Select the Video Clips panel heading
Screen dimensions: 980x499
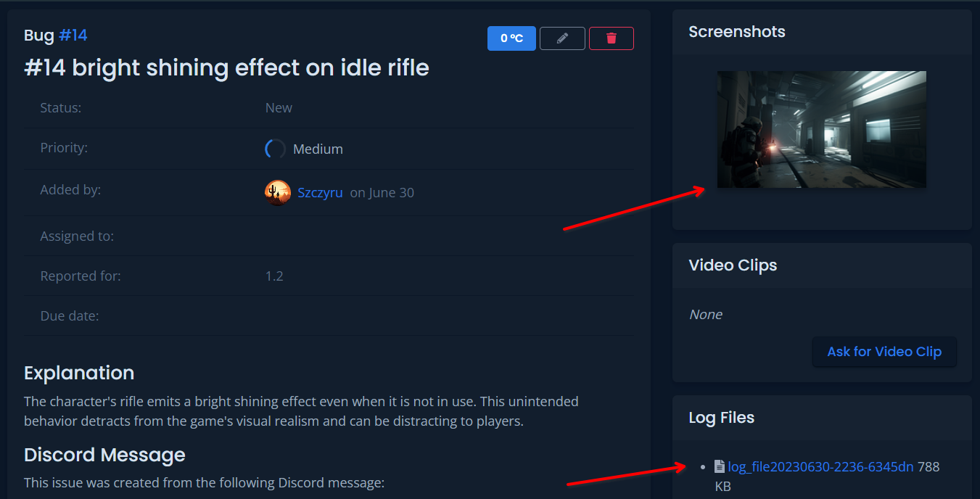click(x=732, y=265)
